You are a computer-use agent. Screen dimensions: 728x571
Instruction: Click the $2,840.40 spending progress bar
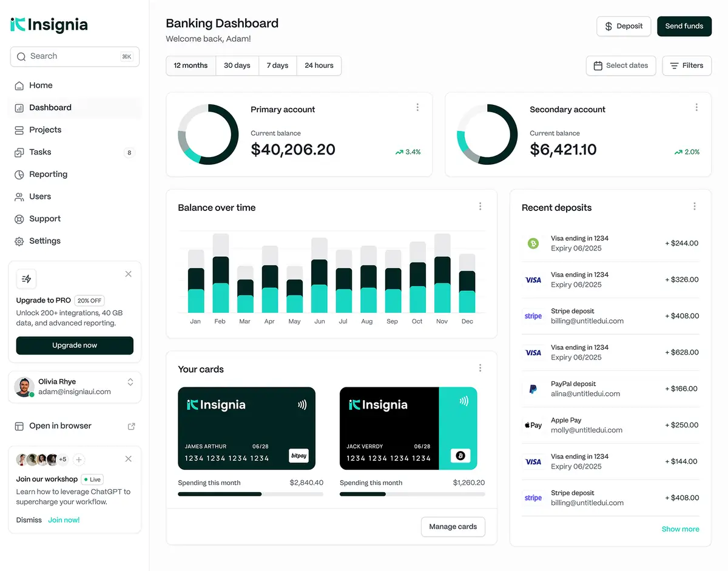[250, 494]
